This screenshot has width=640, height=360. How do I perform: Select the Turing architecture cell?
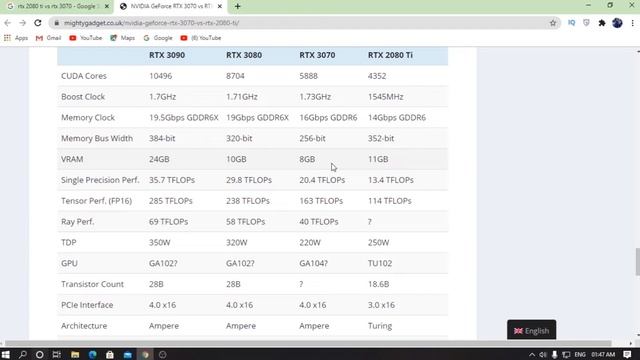point(380,326)
